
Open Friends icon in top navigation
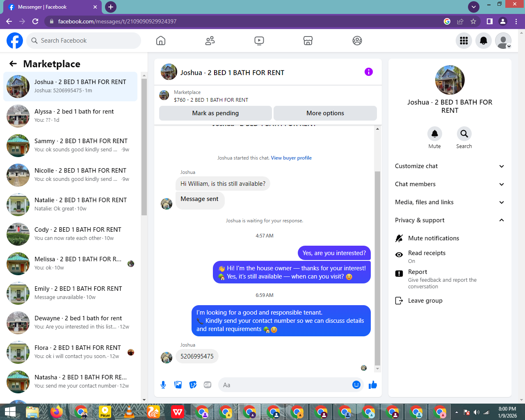210,41
